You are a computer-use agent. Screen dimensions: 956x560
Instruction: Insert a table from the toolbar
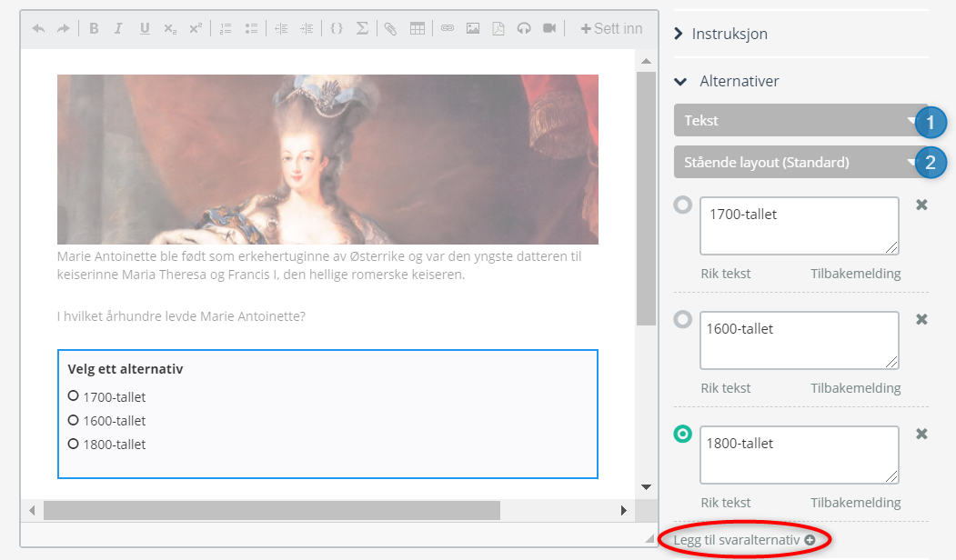(x=418, y=29)
